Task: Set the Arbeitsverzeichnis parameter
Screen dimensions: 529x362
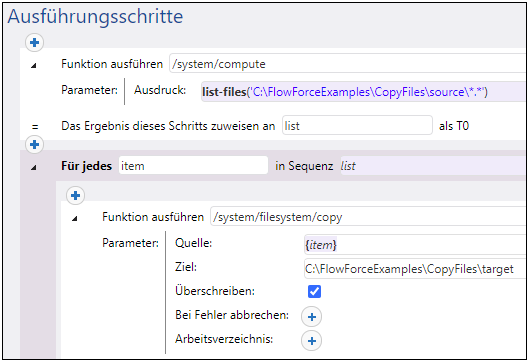Action: [311, 341]
